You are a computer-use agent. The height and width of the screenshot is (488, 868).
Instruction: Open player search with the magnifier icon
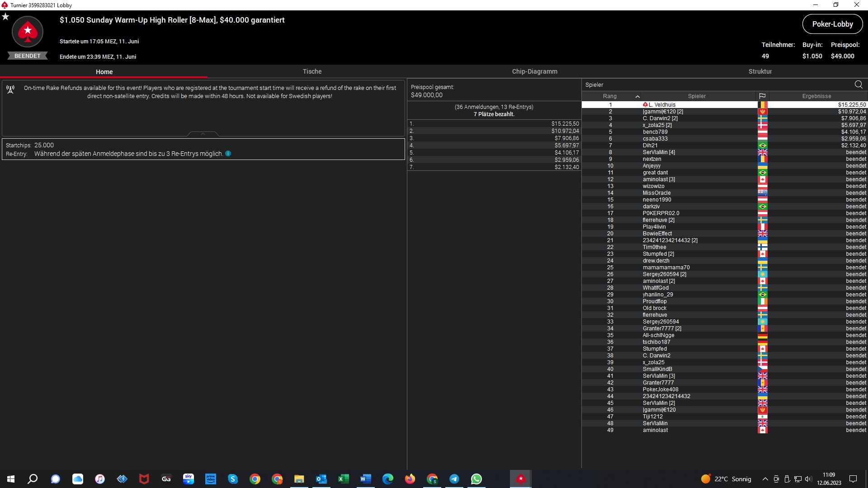859,84
